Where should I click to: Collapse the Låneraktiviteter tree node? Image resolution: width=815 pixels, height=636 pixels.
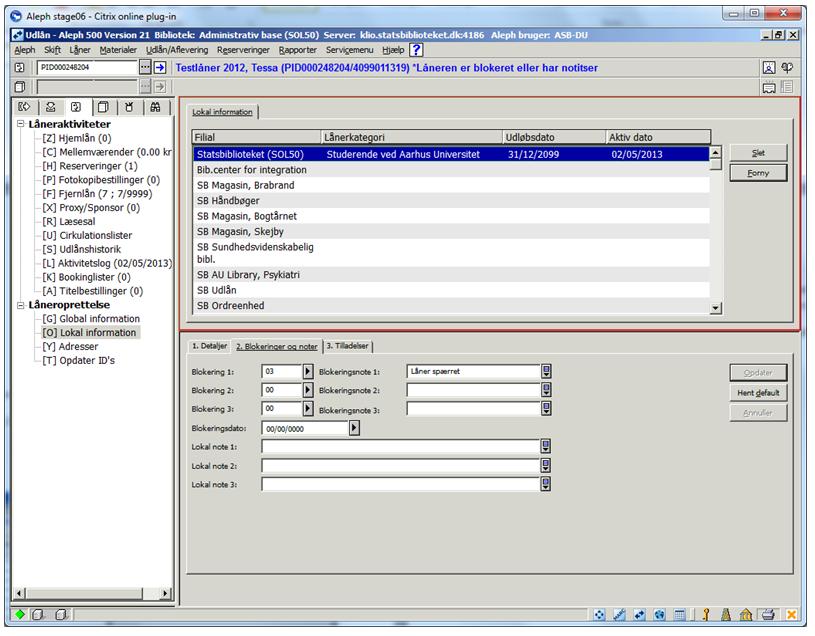click(x=21, y=124)
